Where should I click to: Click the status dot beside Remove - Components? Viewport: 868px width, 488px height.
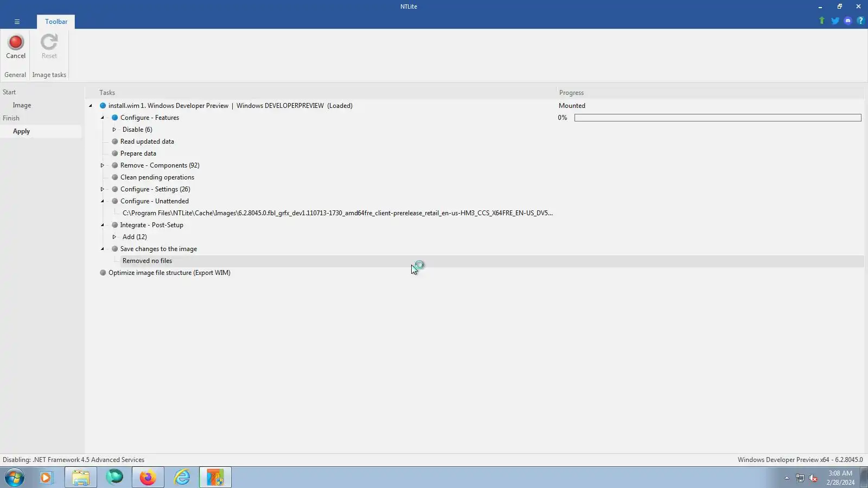[114, 165]
